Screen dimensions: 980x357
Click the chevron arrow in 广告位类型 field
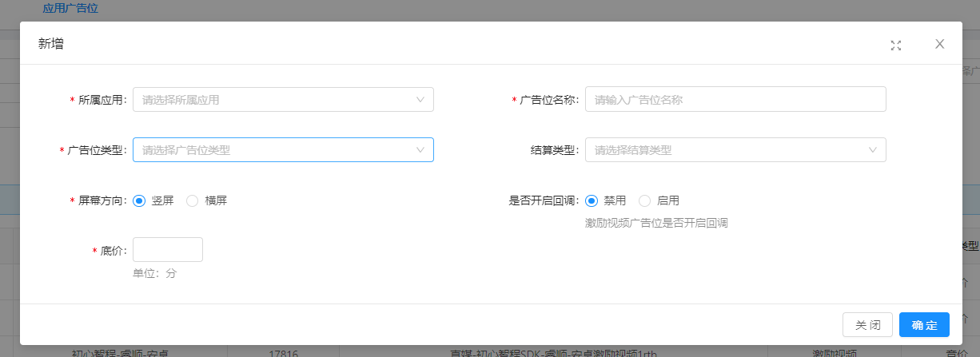pos(420,149)
